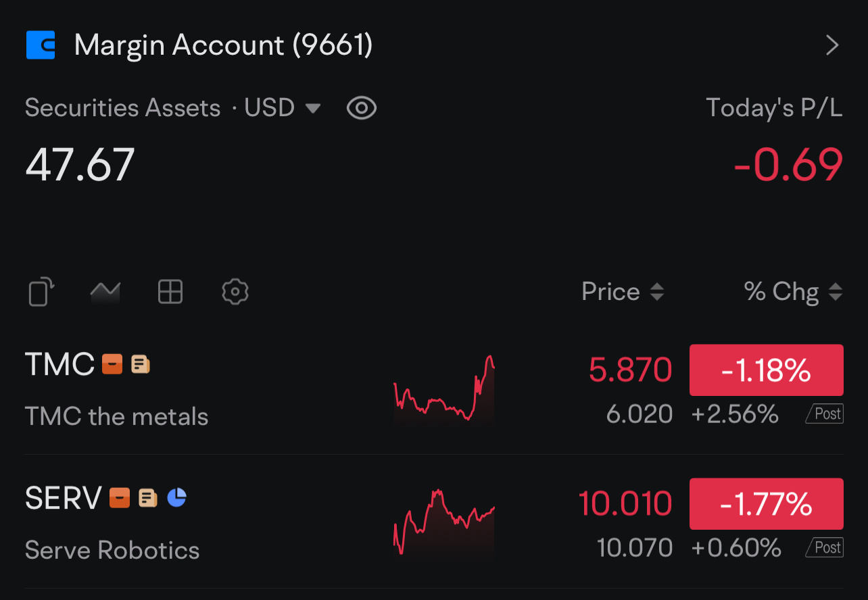Open the USD currency dropdown
Viewport: 868px width, 600px height.
(283, 108)
